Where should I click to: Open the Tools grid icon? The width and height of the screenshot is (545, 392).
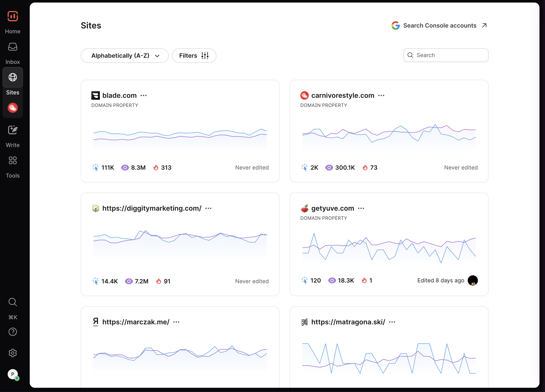coord(13,160)
